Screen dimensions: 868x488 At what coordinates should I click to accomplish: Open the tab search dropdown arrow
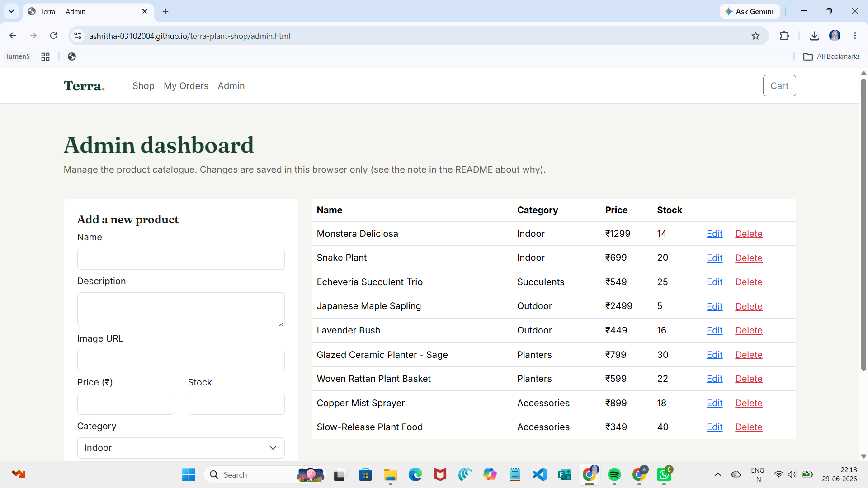tap(11, 11)
